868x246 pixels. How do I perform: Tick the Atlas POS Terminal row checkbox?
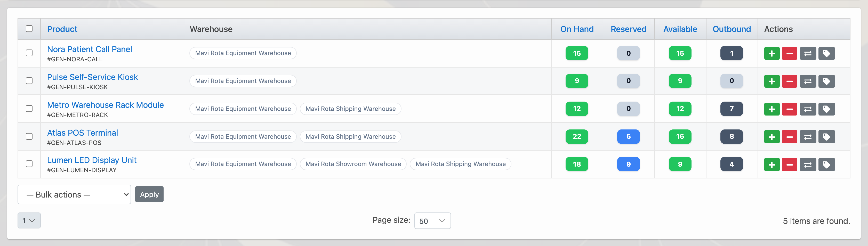pos(29,136)
